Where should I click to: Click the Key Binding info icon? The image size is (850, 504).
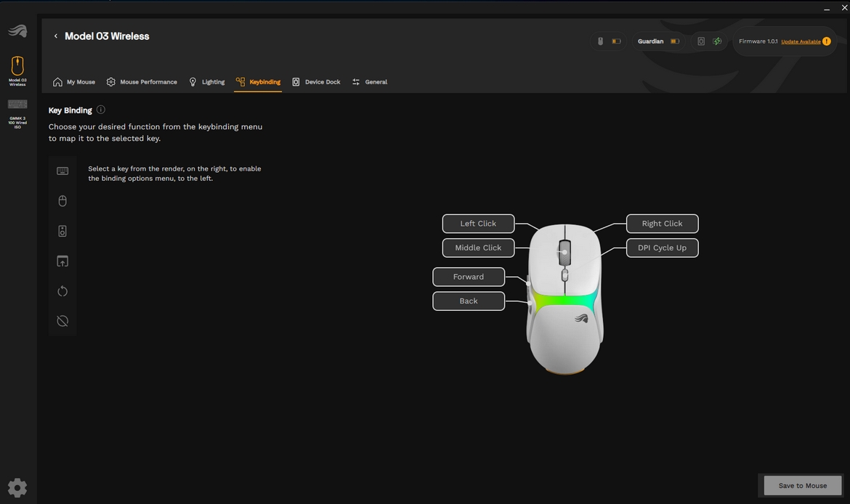[101, 110]
